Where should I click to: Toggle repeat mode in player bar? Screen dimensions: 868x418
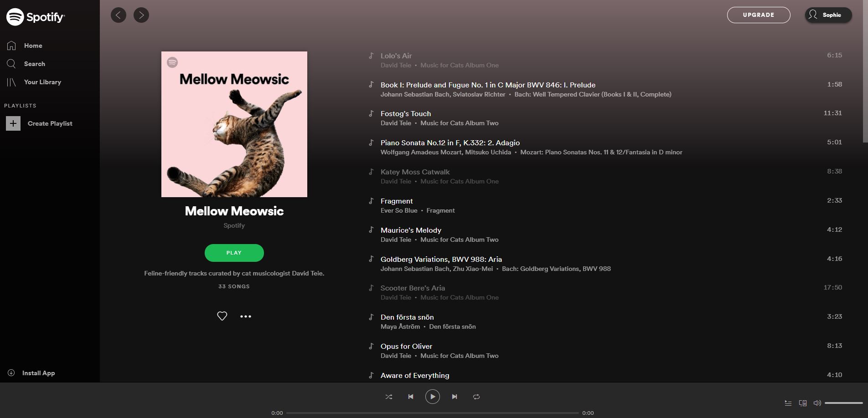[476, 397]
